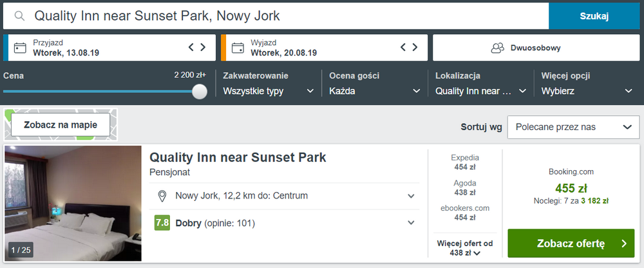The height and width of the screenshot is (268, 644).
Task: Click the green Zobacz ofertę button
Action: (571, 244)
